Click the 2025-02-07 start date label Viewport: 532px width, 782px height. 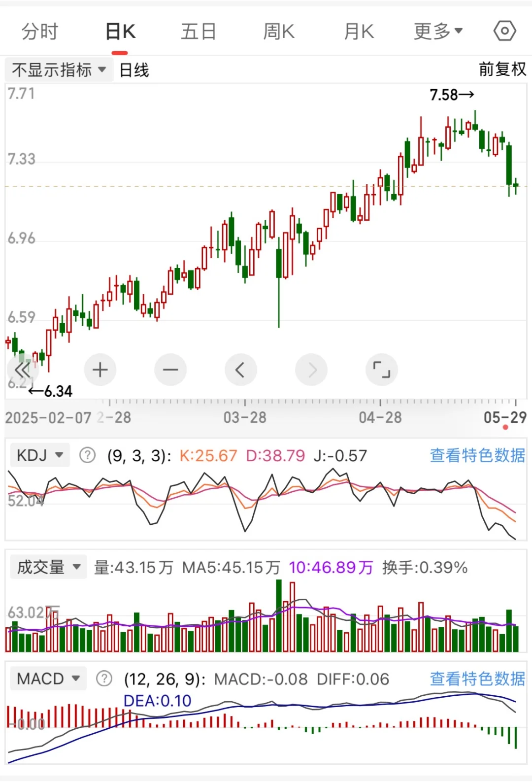(48, 418)
